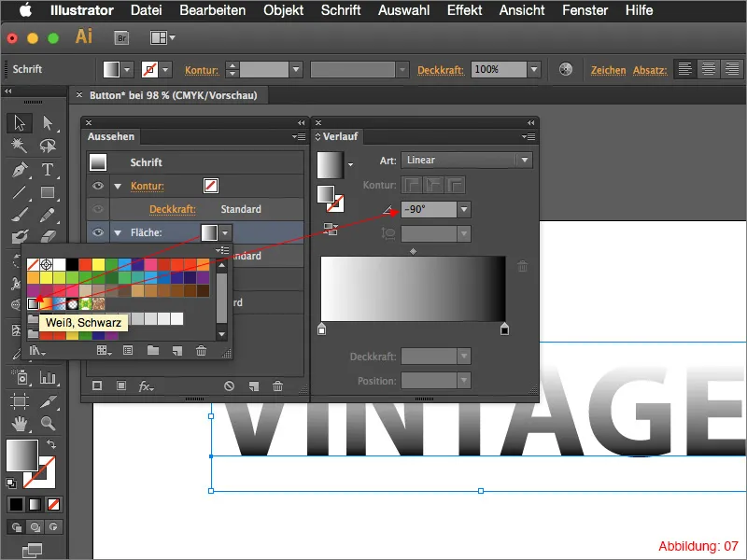Switch to Color fill mode button
747x560 pixels.
(16, 504)
